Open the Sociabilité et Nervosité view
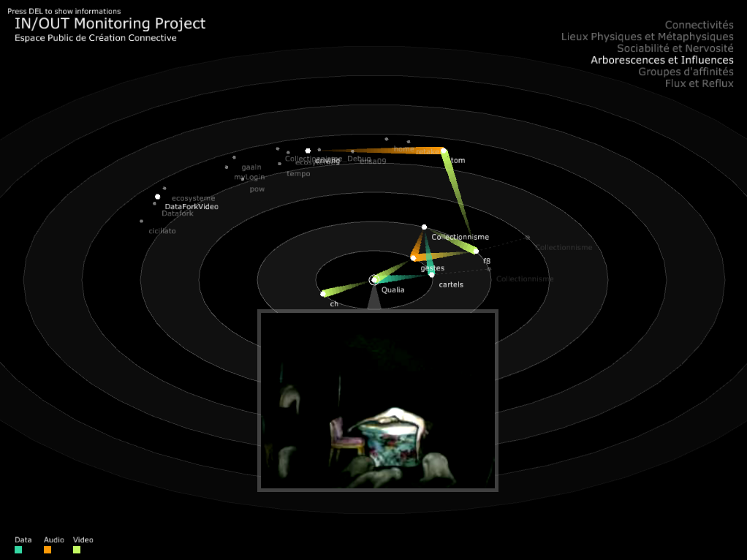The height and width of the screenshot is (560, 747). click(x=675, y=48)
